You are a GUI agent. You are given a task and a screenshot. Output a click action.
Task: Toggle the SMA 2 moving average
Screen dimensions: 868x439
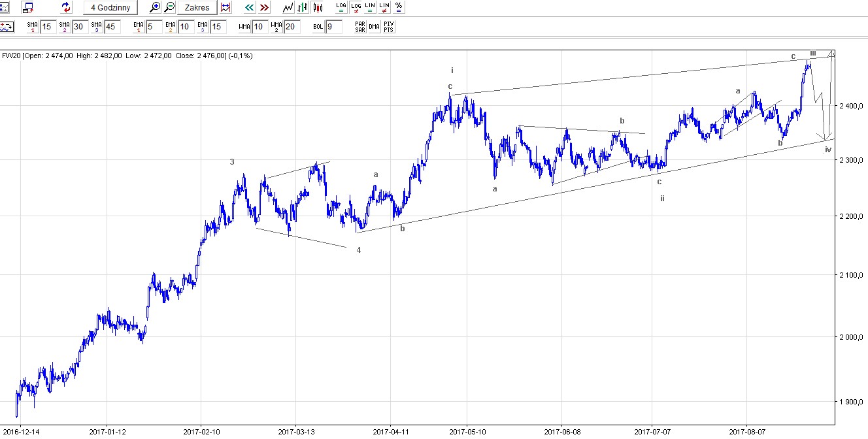pos(64,27)
